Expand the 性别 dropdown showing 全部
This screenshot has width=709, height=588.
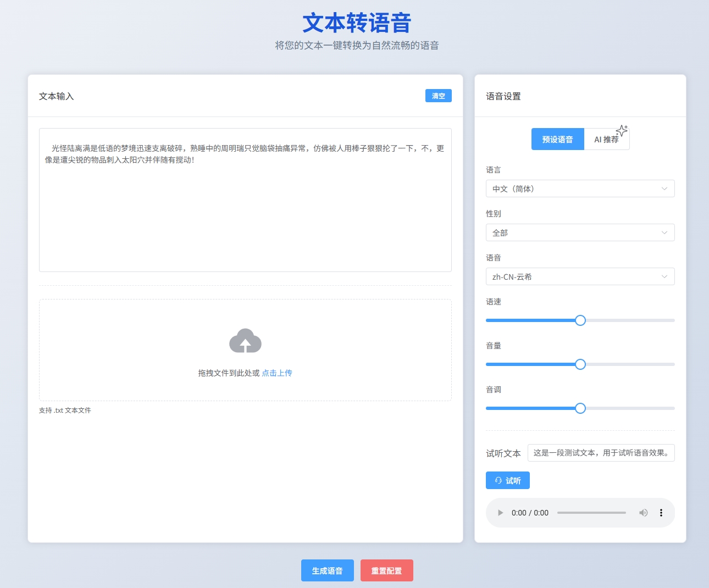tap(580, 233)
